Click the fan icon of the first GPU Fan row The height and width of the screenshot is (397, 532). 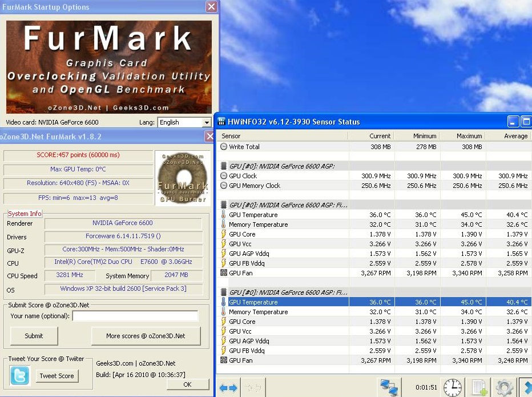click(224, 272)
